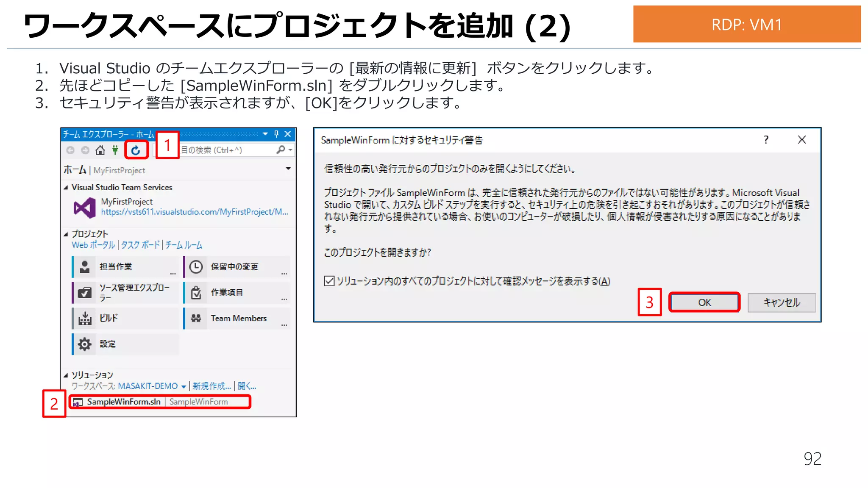Click the Forward arrow in Team Explorer
The height and width of the screenshot is (488, 868).
tap(85, 150)
